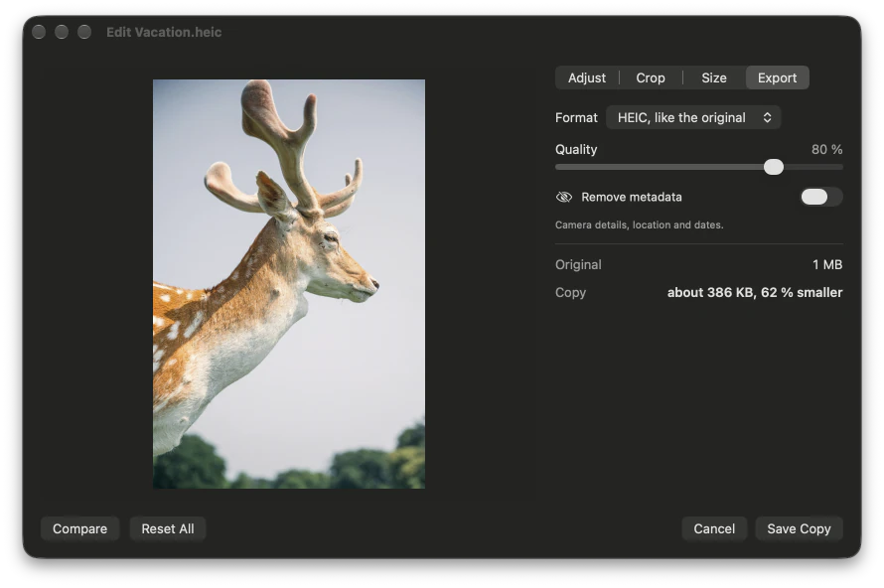Toggle the Remove metadata switch

click(x=821, y=197)
